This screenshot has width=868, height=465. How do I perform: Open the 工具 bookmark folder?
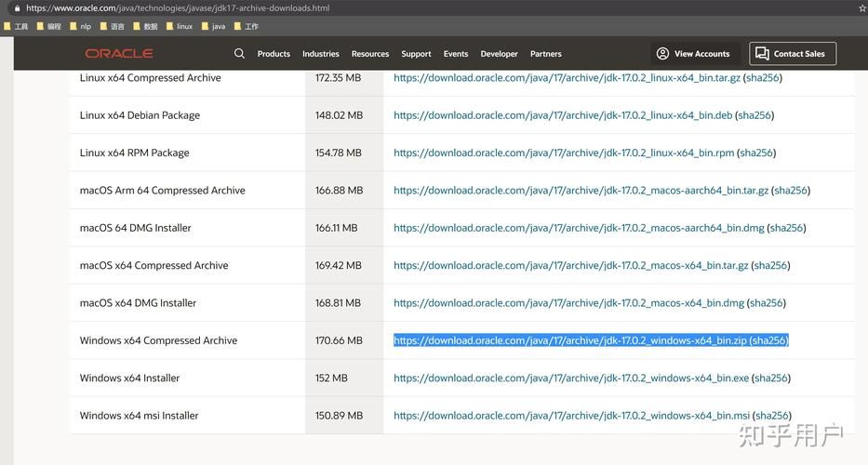coord(16,26)
